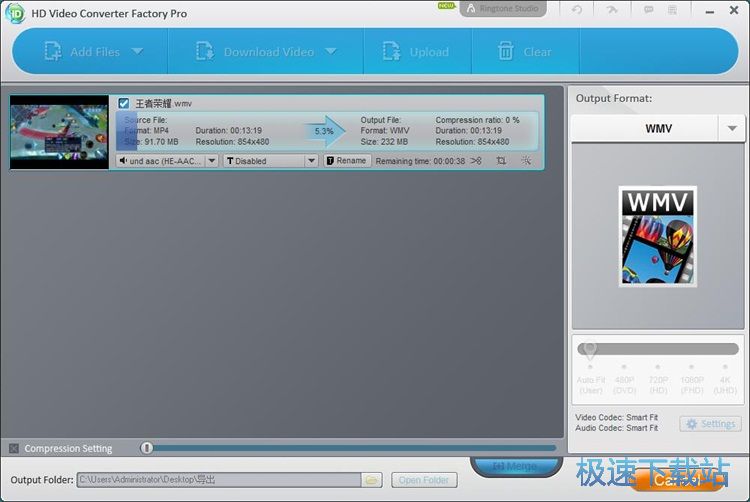Click the Output Folder path field
Viewport: 750px width, 502px height.
pos(219,480)
